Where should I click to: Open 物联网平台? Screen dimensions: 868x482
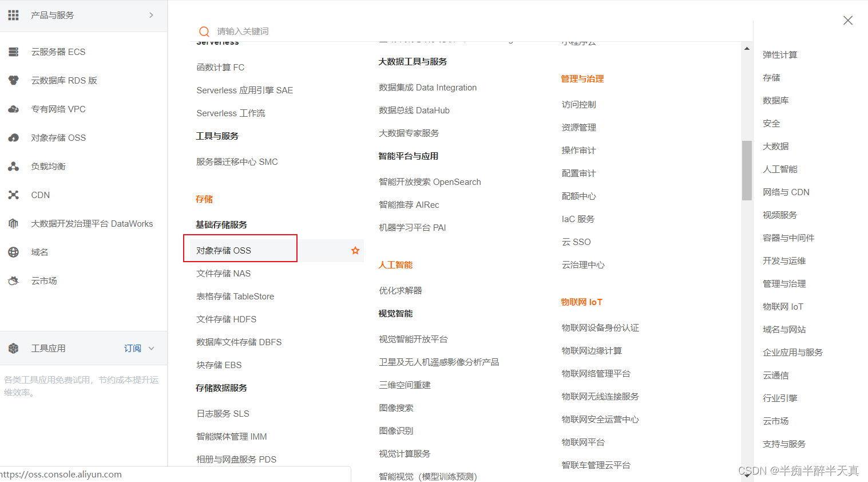(583, 442)
